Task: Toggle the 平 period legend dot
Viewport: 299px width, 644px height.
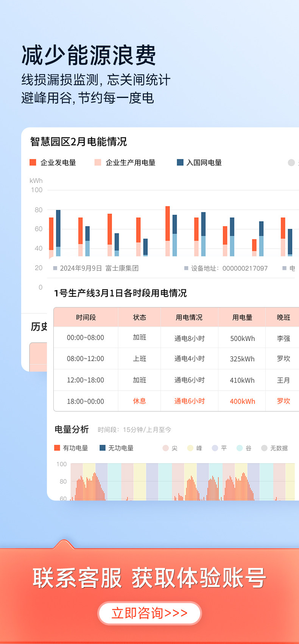Action: tap(215, 448)
